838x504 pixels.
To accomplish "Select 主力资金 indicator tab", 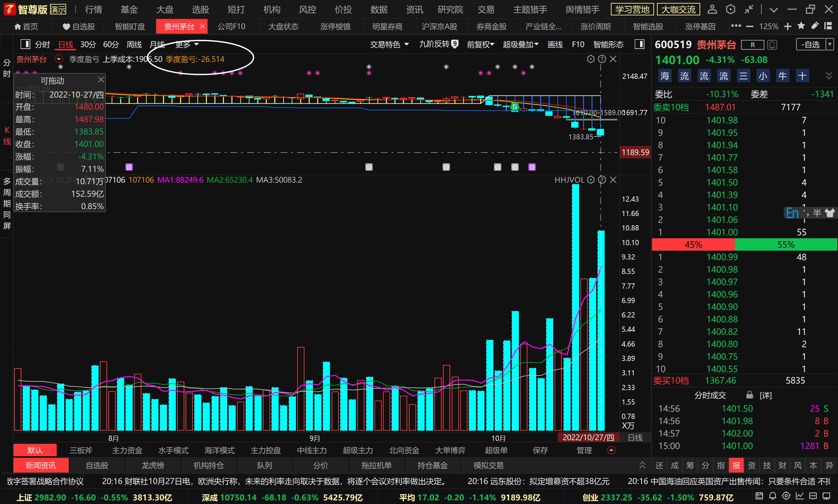I will (127, 450).
